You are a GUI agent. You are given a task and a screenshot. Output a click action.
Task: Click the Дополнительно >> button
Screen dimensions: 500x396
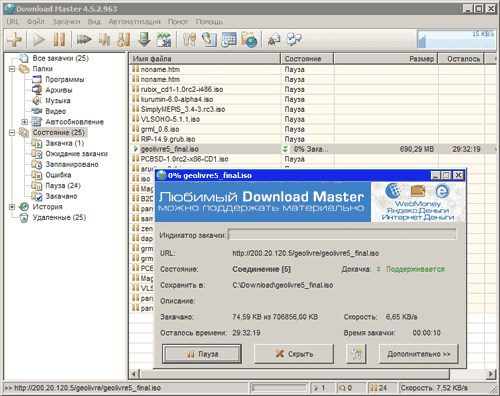point(419,354)
